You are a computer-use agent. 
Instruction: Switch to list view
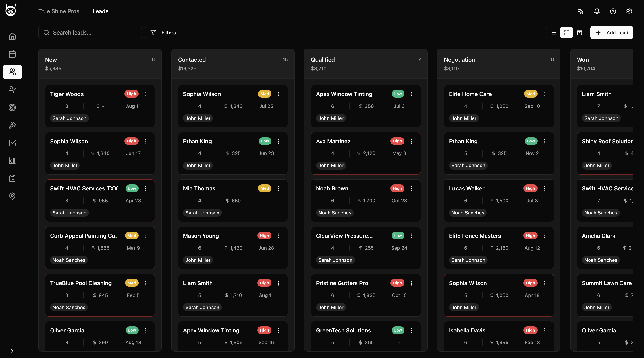click(553, 33)
